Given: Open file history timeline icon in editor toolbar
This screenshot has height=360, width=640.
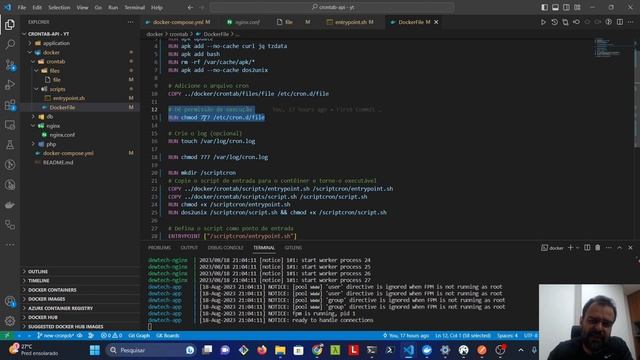Looking at the screenshot, I should [x=554, y=22].
